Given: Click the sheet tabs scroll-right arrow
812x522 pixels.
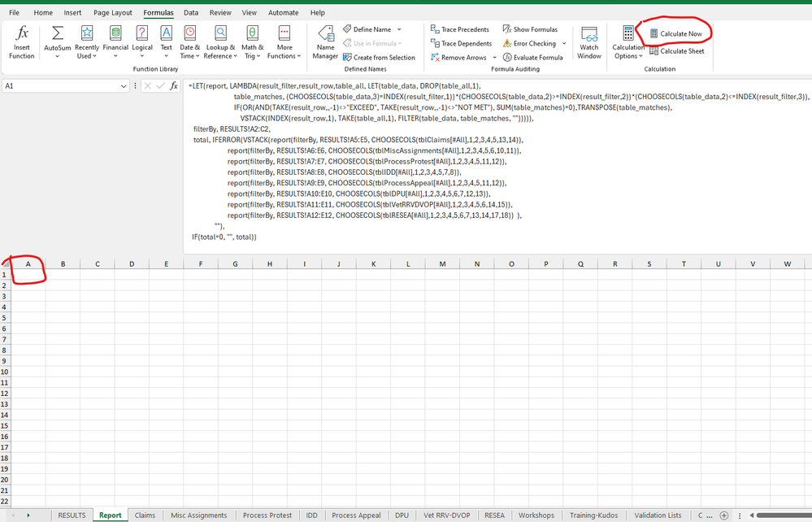Looking at the screenshot, I should [x=28, y=515].
